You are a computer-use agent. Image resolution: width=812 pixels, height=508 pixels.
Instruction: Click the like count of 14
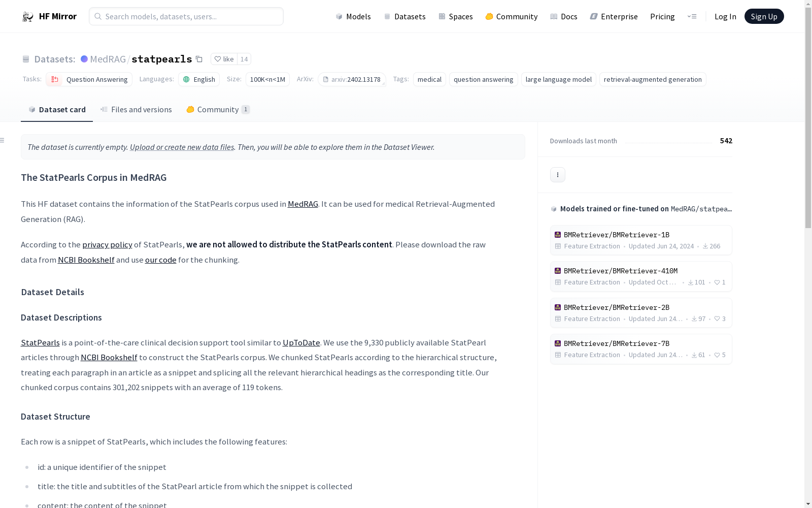(244, 59)
